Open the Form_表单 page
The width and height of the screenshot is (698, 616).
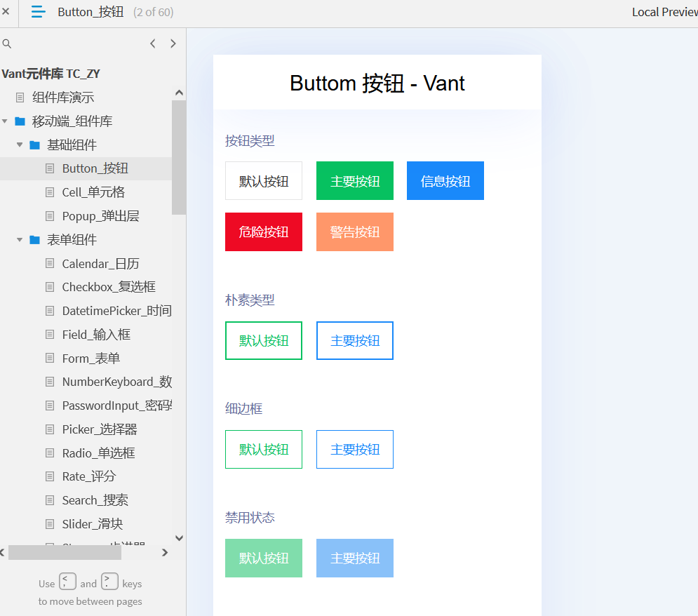(90, 359)
